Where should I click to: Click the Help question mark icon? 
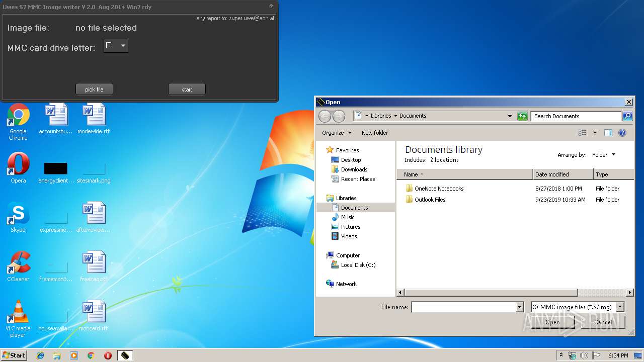(x=622, y=133)
